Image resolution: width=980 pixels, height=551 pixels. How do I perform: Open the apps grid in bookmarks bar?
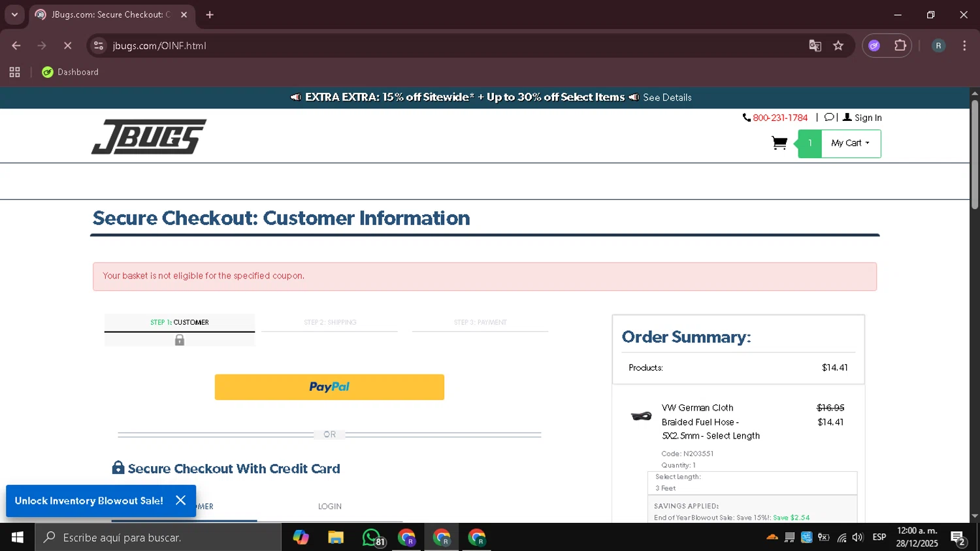pos(14,72)
